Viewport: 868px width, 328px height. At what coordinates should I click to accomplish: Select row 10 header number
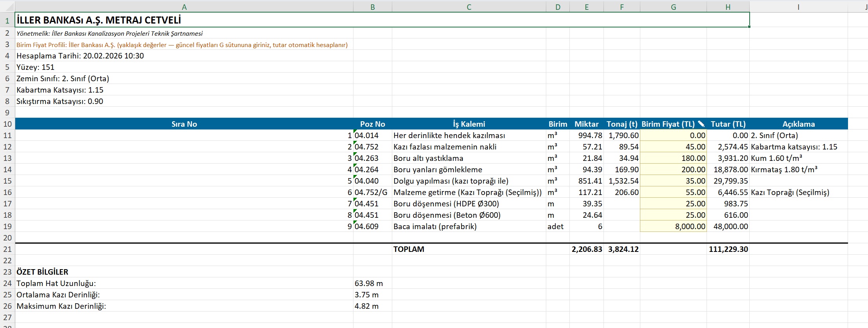pyautogui.click(x=7, y=124)
